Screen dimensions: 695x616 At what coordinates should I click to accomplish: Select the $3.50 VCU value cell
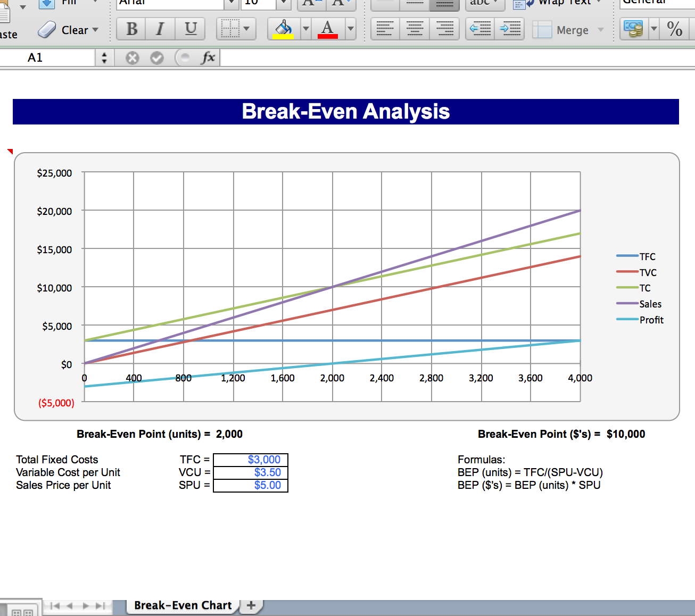(x=251, y=472)
